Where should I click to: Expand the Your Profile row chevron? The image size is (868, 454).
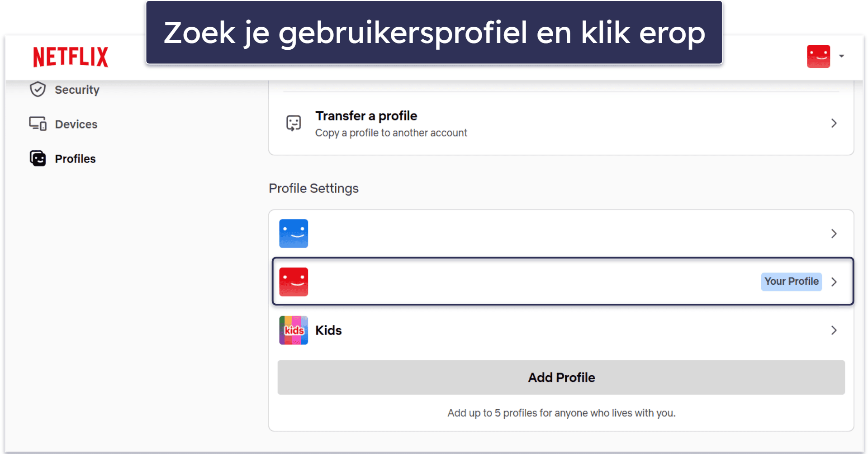[834, 282]
